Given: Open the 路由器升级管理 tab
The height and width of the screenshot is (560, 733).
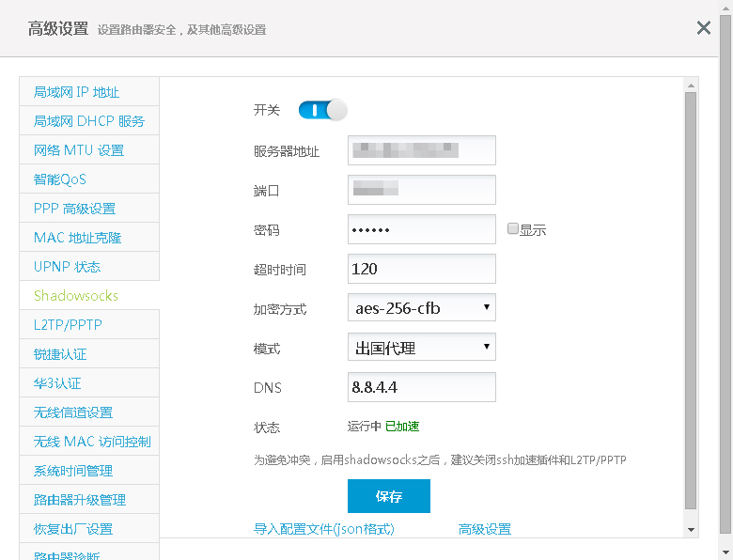Looking at the screenshot, I should point(89,499).
